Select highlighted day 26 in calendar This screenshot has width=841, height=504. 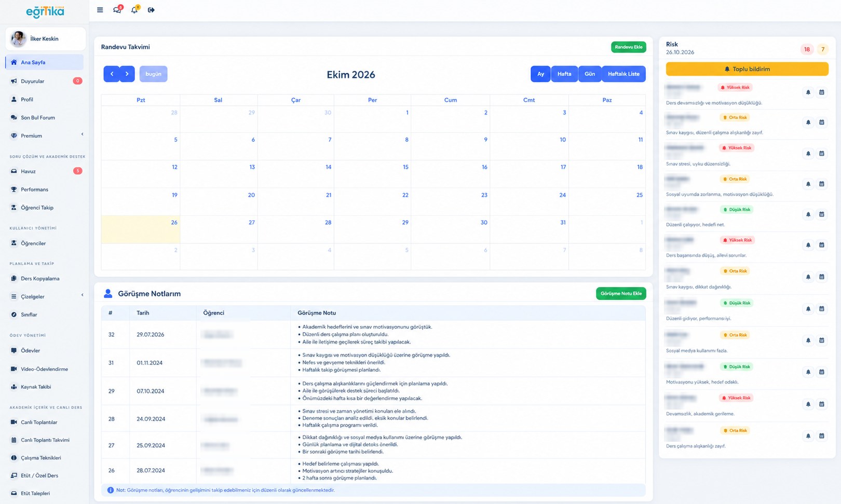coord(141,229)
